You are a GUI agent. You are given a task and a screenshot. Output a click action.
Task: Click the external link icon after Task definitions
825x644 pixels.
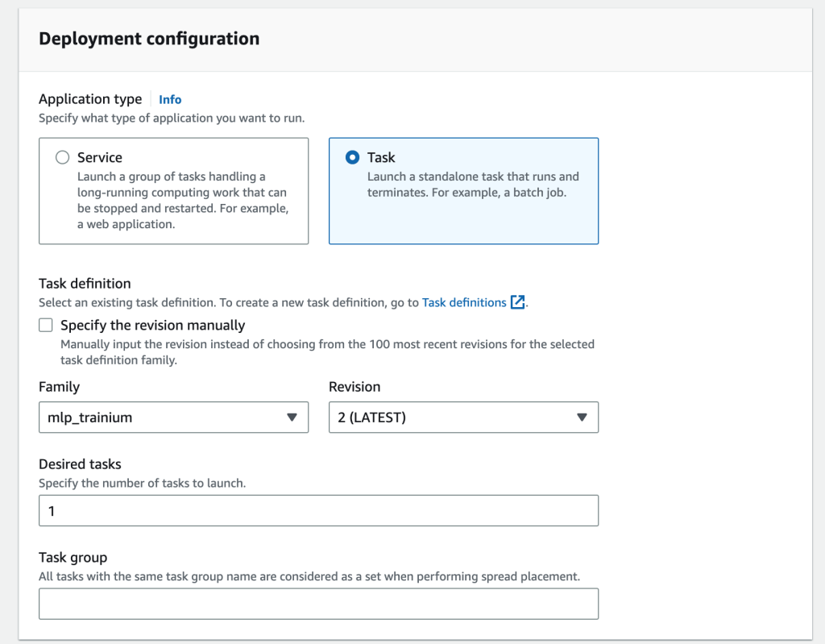coord(518,303)
